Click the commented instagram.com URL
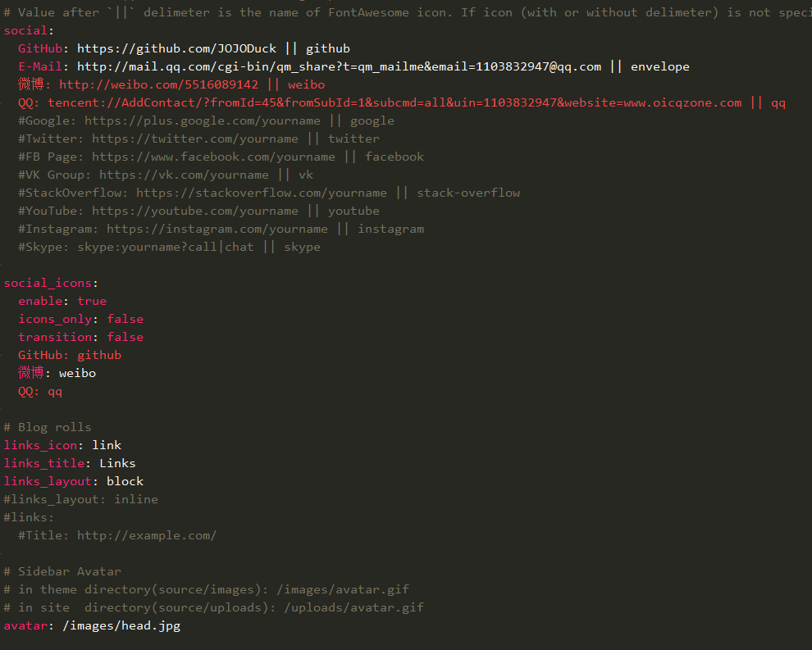The width and height of the screenshot is (812, 650). coord(217,229)
